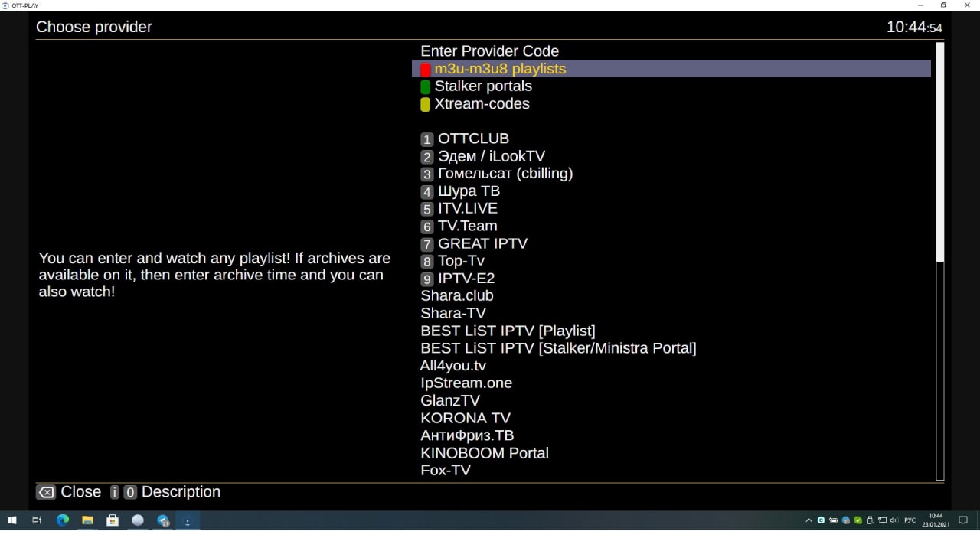The height and width of the screenshot is (551, 980).
Task: Select Гомельсат (cbilling) provider
Action: pos(505,174)
